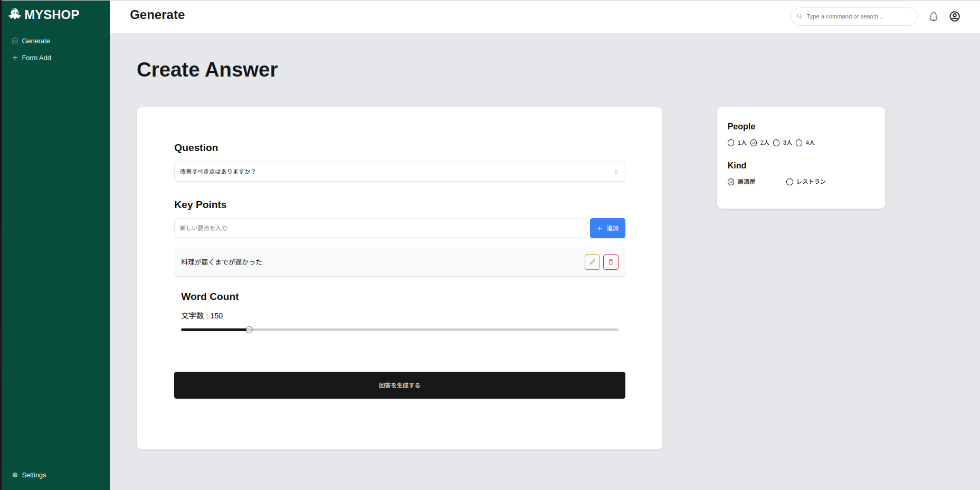Click the 文字数 : 150 label
Viewport: 980px width, 490px height.
[202, 316]
